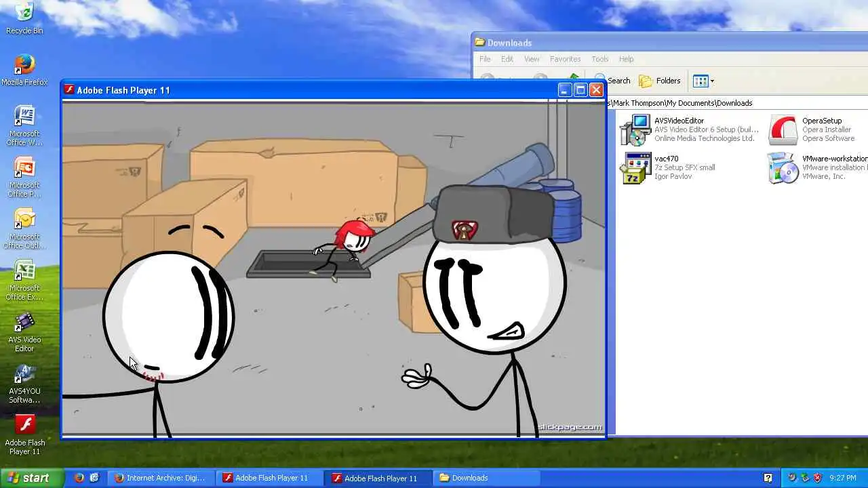868x488 pixels.
Task: Open the Views dropdown in Downloads toolbar
Action: (703, 81)
